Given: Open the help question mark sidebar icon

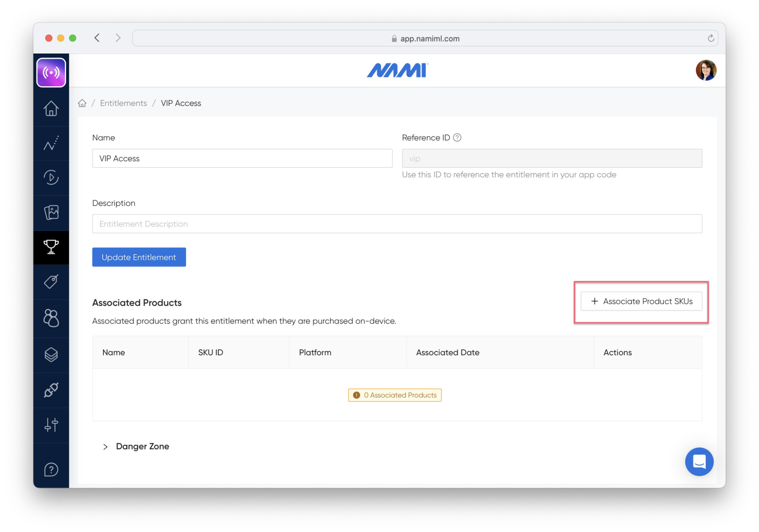Looking at the screenshot, I should [x=51, y=470].
